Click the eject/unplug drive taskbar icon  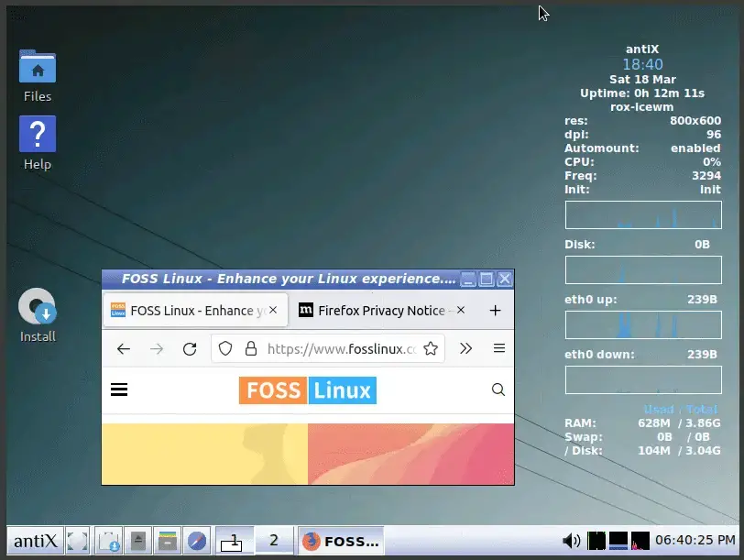[x=138, y=541]
